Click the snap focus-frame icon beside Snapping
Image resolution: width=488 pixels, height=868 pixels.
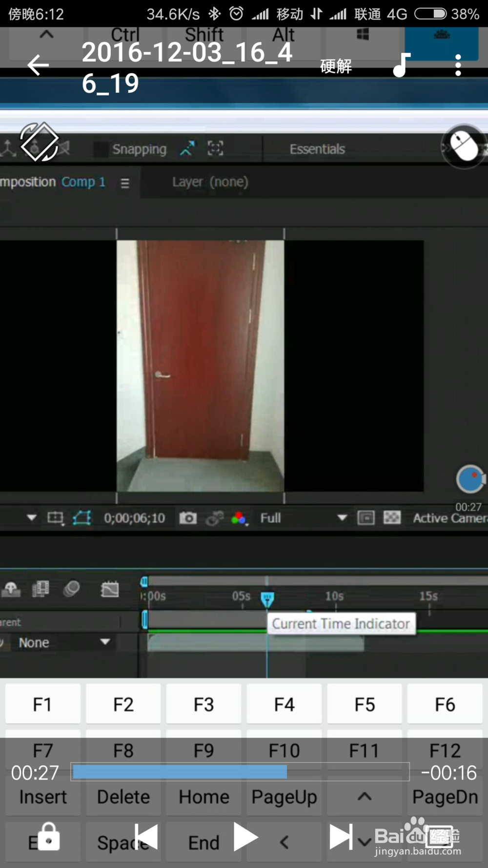click(x=215, y=148)
